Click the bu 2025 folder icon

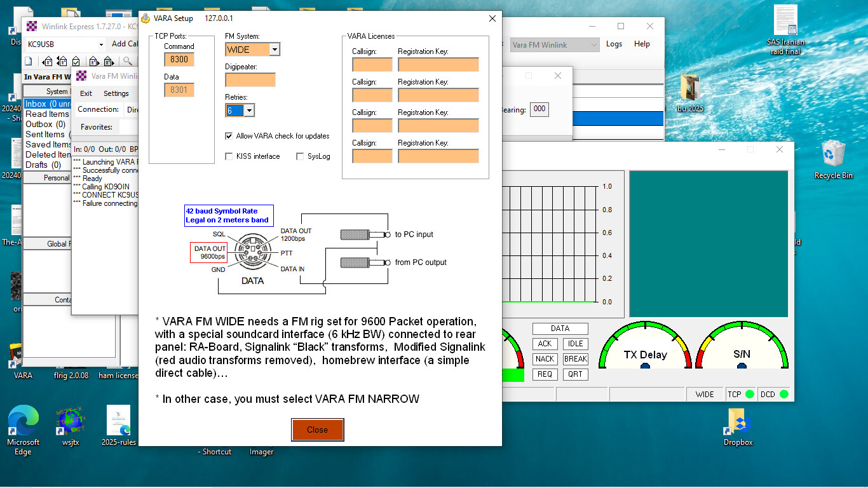click(689, 88)
